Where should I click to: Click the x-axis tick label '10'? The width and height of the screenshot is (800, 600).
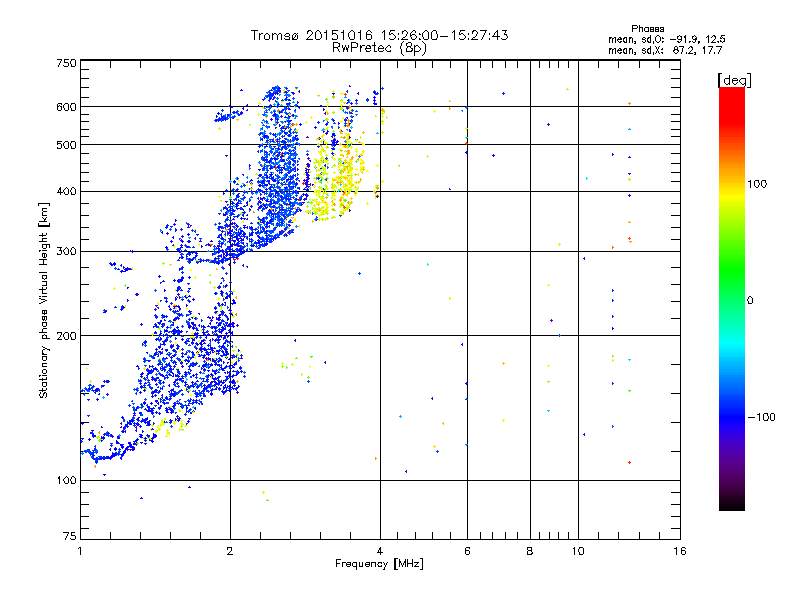[x=578, y=551]
